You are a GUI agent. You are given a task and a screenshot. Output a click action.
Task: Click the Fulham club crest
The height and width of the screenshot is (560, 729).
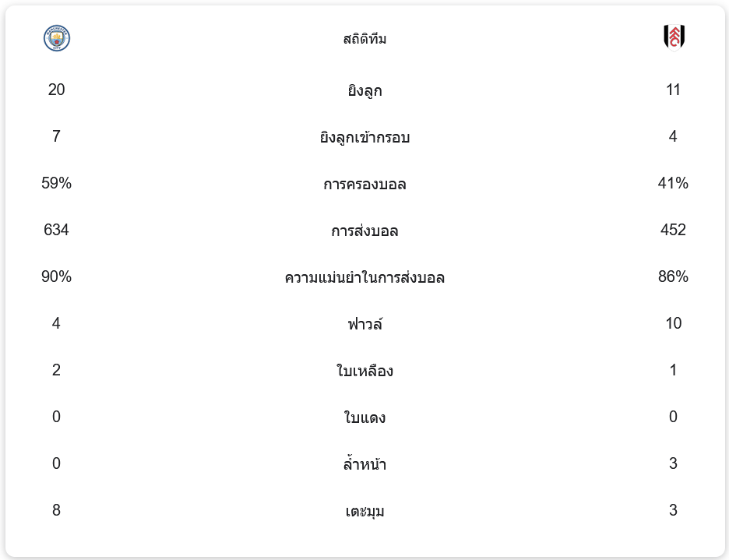(674, 37)
